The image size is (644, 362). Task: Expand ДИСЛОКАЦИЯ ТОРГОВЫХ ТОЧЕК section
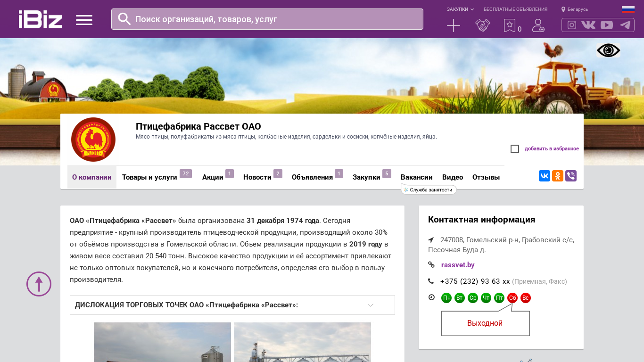pyautogui.click(x=232, y=305)
